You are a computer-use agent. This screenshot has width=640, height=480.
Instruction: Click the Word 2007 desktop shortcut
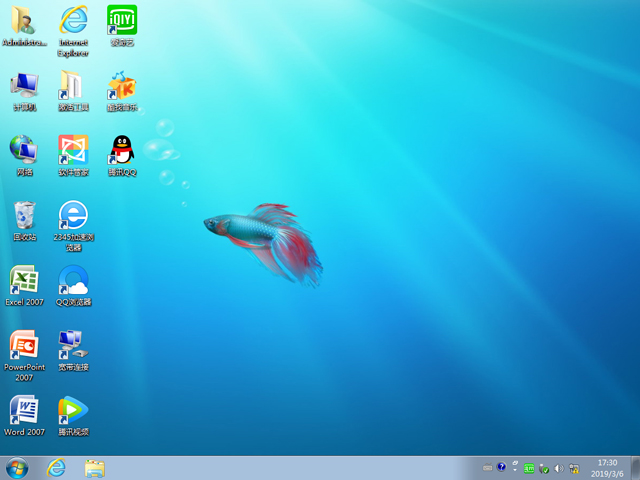[x=24, y=410]
